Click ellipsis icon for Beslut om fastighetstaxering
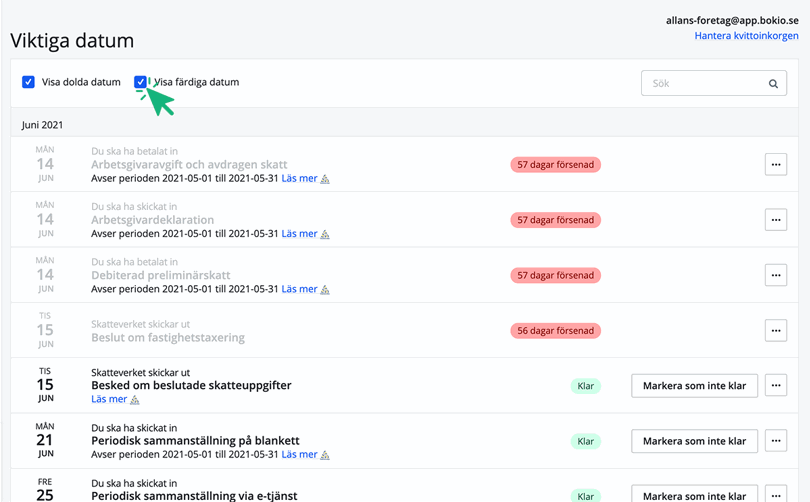This screenshot has height=502, width=810. (x=775, y=330)
